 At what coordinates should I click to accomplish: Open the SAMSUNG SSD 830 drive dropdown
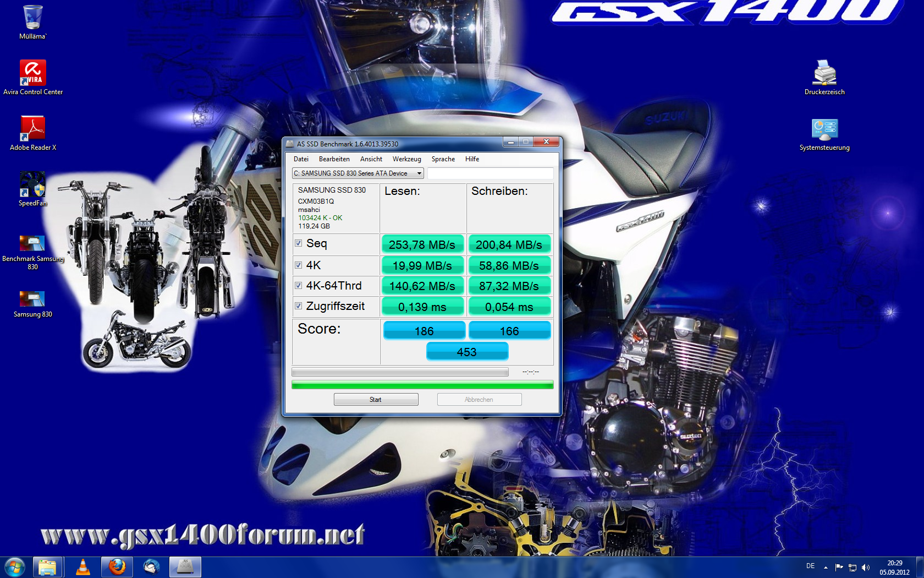(x=358, y=173)
